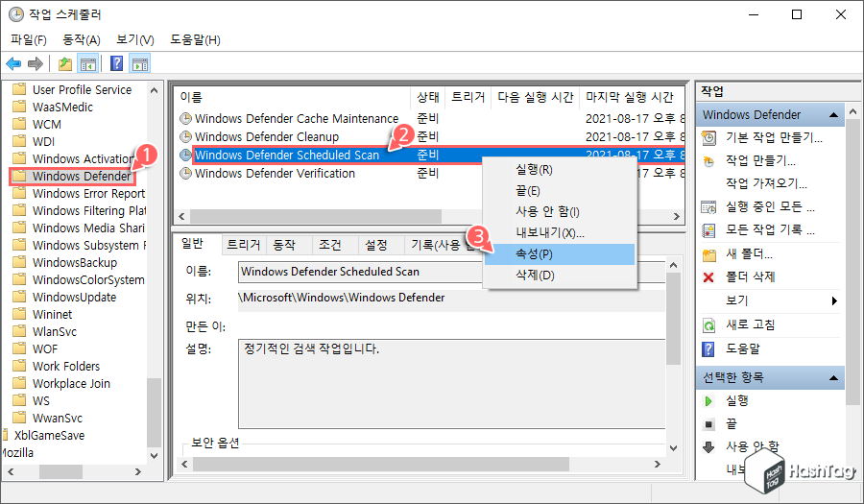Click the red X 폴더 삭제 icon

(x=708, y=277)
